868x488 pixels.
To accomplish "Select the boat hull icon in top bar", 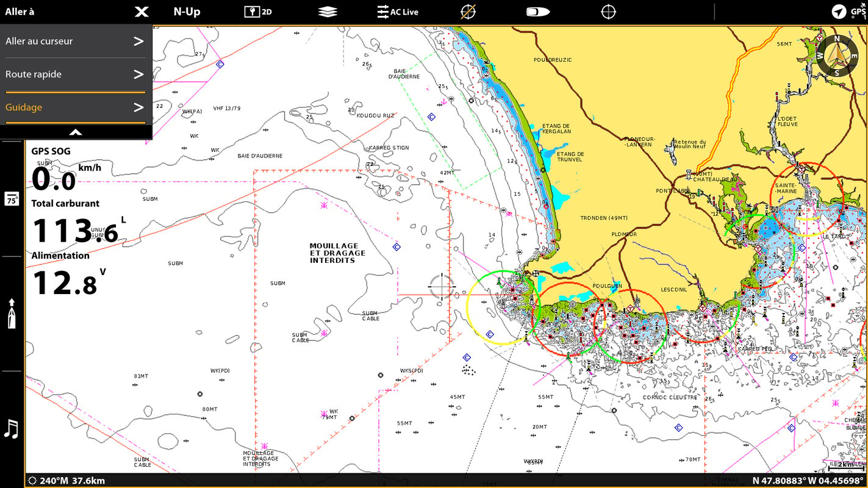I will (538, 12).
